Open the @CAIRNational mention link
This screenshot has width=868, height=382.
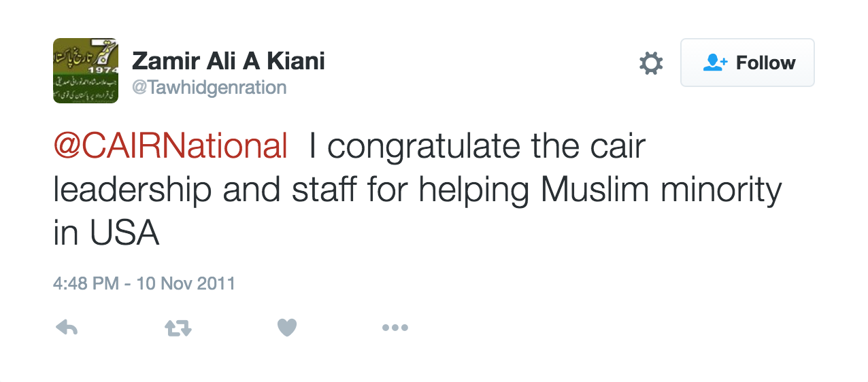(x=170, y=146)
